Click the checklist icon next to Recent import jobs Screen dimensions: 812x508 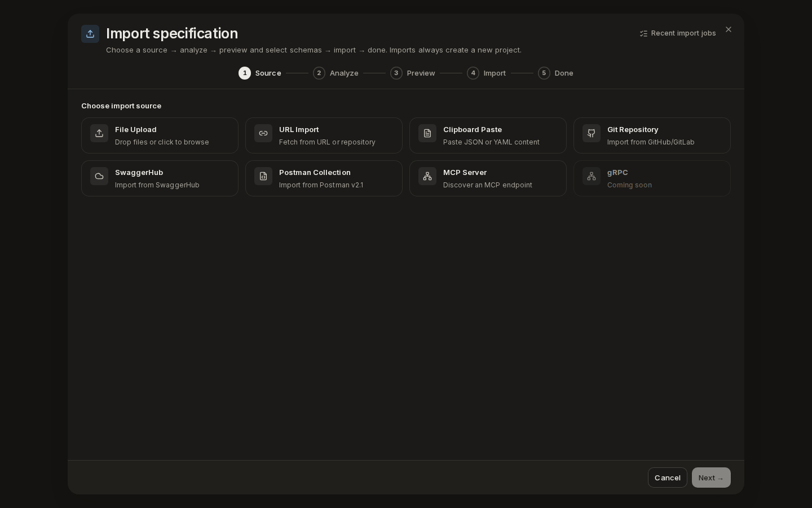643,33
